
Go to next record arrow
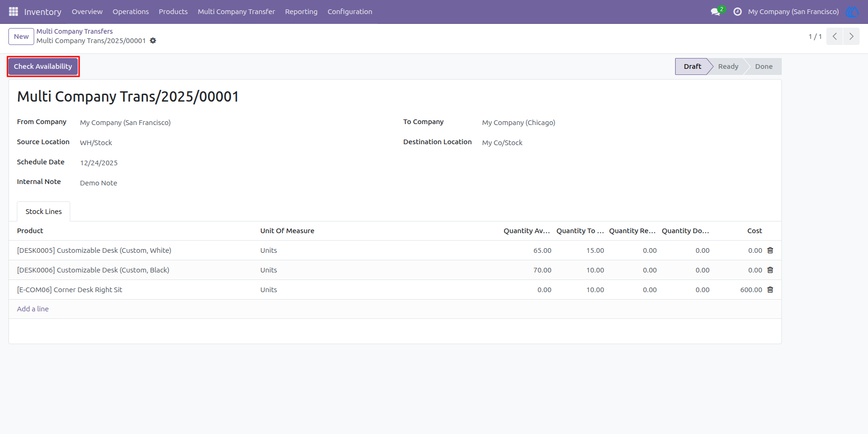[x=851, y=37]
